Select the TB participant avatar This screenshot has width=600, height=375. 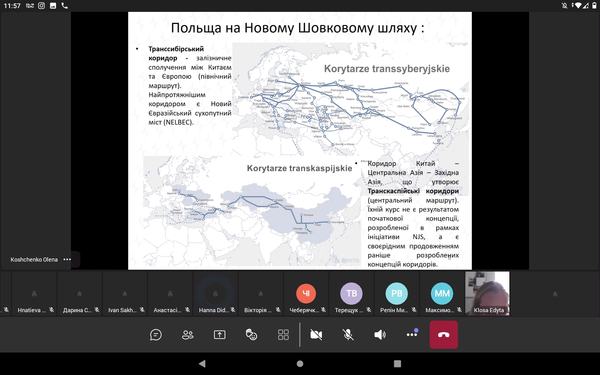coord(351,293)
